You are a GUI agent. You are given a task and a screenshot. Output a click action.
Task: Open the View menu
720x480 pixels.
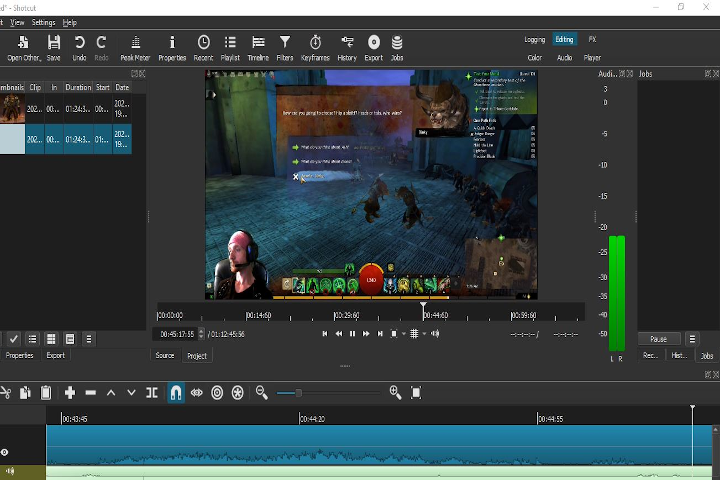(x=17, y=23)
